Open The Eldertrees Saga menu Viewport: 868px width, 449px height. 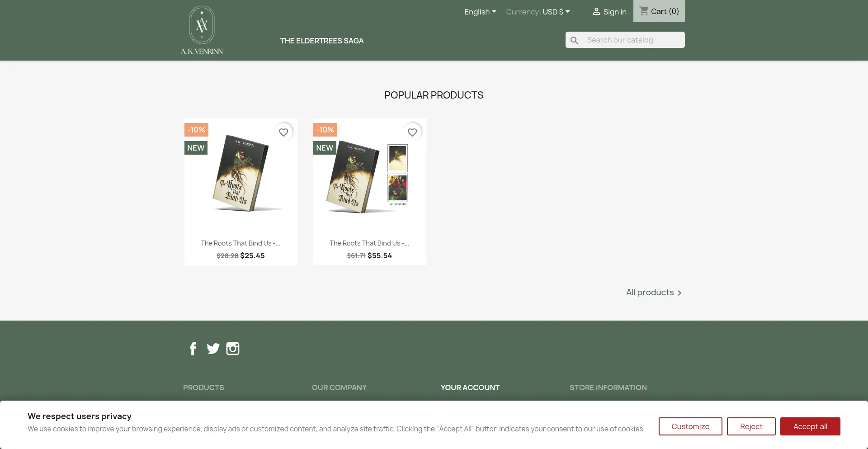[x=322, y=41]
